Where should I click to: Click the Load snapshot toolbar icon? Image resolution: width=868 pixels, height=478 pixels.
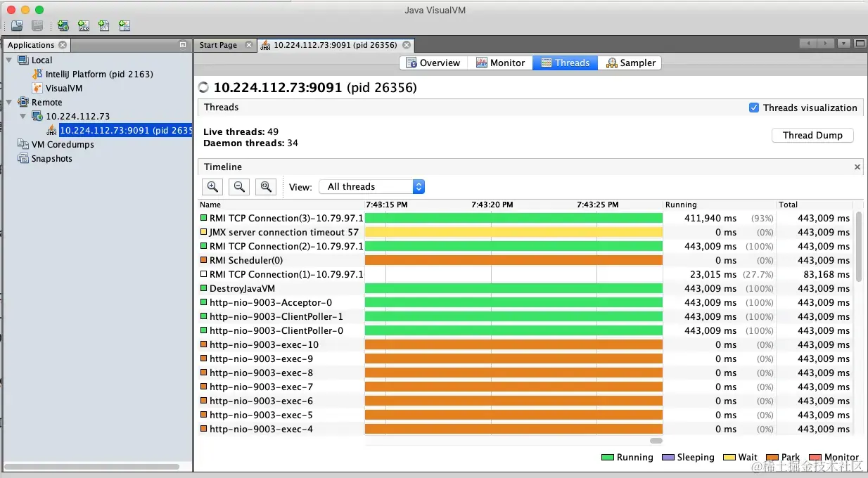tap(17, 26)
